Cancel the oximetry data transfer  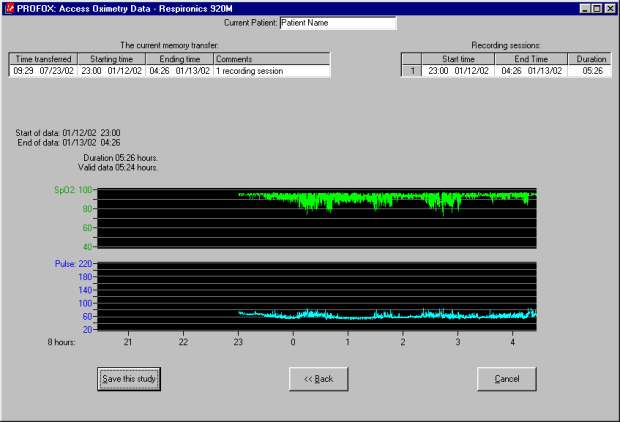pyautogui.click(x=507, y=379)
